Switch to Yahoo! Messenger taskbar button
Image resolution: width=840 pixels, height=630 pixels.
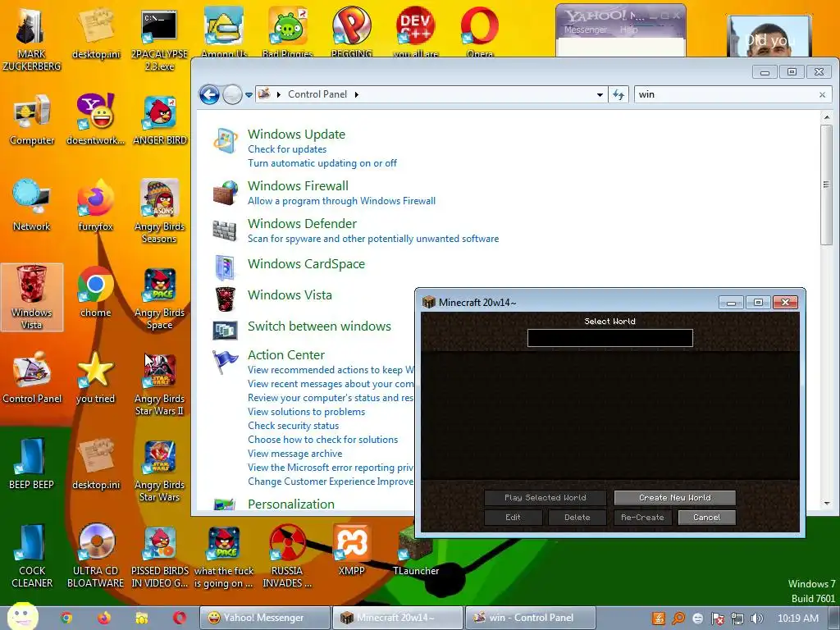click(265, 618)
